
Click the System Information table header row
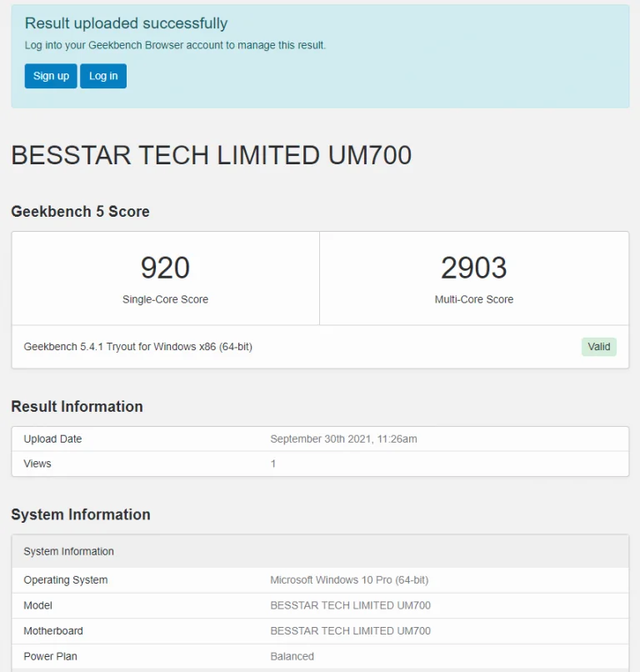320,551
